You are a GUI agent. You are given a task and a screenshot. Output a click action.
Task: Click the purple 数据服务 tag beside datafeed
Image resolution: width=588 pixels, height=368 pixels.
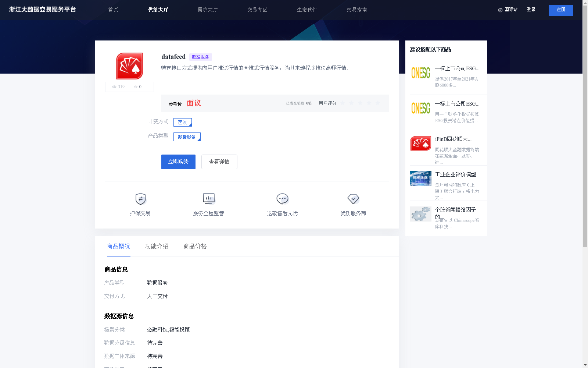click(201, 57)
